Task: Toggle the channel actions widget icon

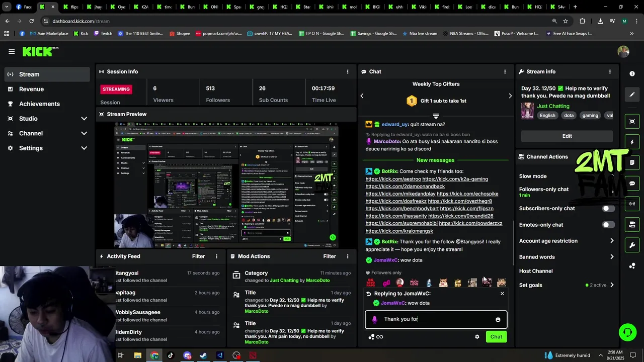Action: click(x=632, y=224)
